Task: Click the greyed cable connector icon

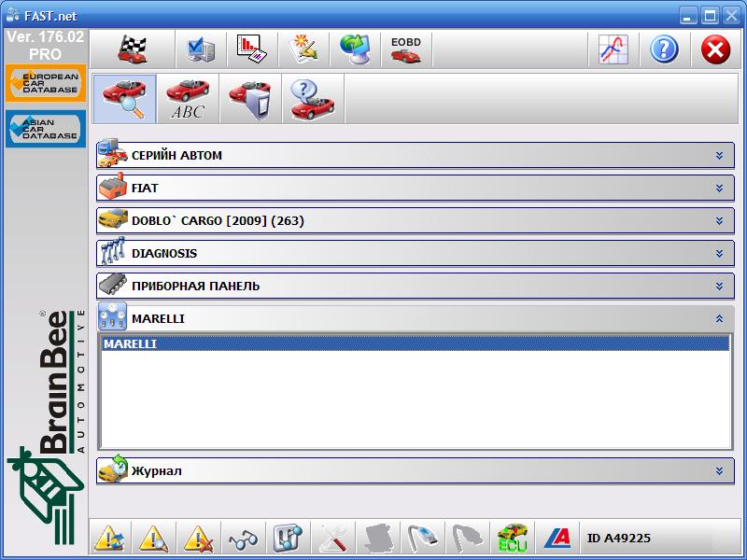Action: click(x=468, y=539)
